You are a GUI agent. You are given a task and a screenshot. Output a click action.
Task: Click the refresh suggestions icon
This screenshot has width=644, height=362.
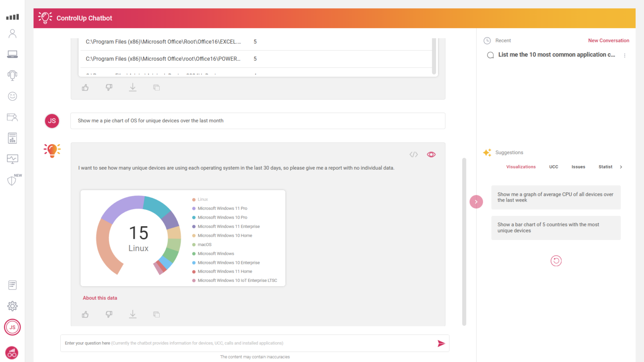pyautogui.click(x=556, y=261)
